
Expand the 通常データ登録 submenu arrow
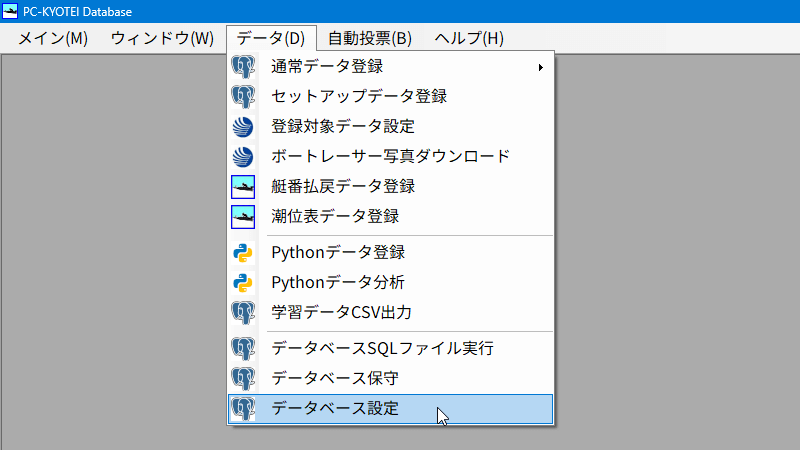tap(541, 67)
